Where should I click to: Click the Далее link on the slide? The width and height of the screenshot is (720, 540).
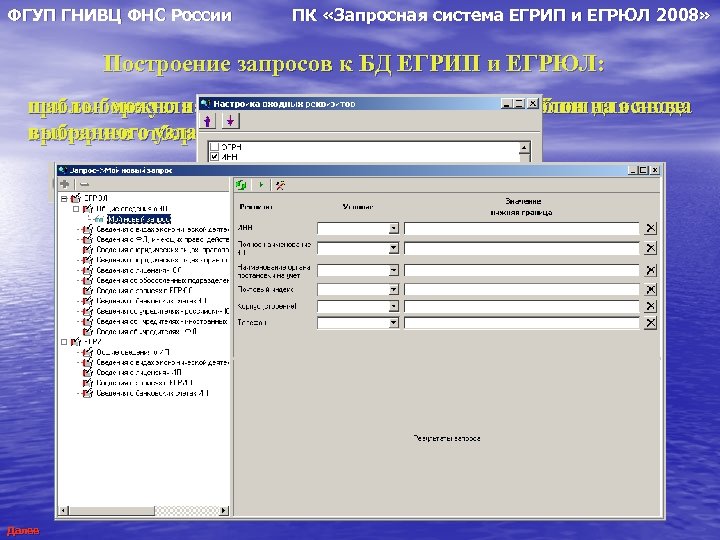coord(23,531)
